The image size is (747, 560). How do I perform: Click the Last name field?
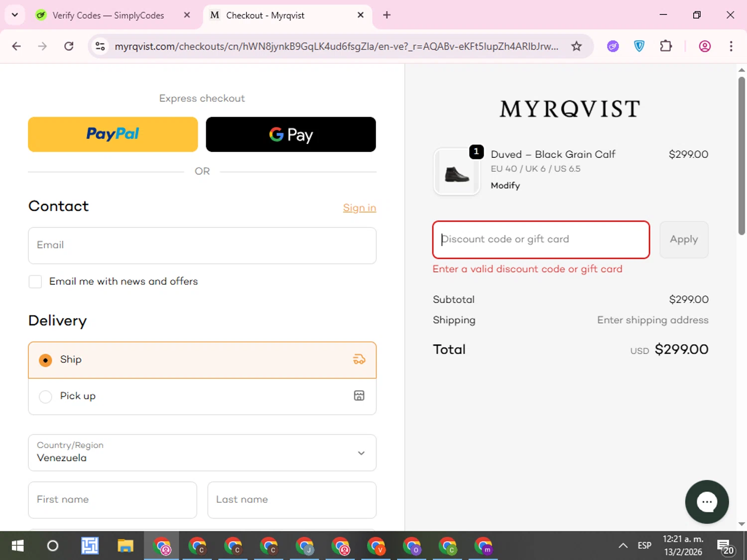click(x=292, y=500)
